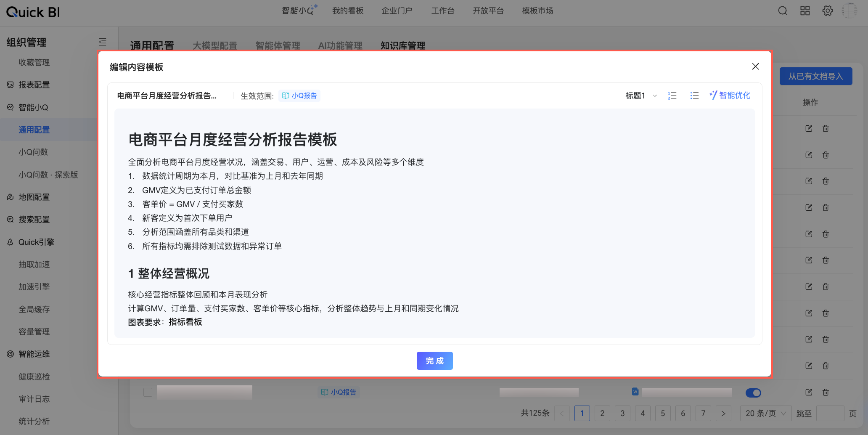The height and width of the screenshot is (435, 868).
Task: Go to page 2 in pagination
Action: [602, 414]
